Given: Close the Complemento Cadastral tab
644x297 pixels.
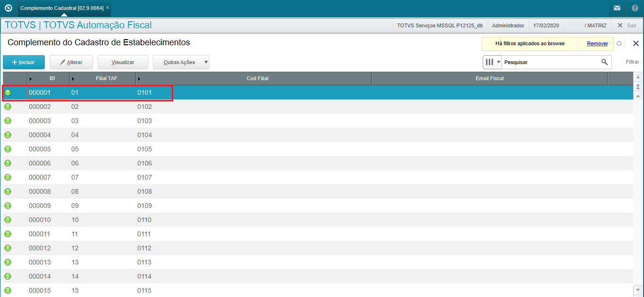Looking at the screenshot, I should click(x=108, y=8).
